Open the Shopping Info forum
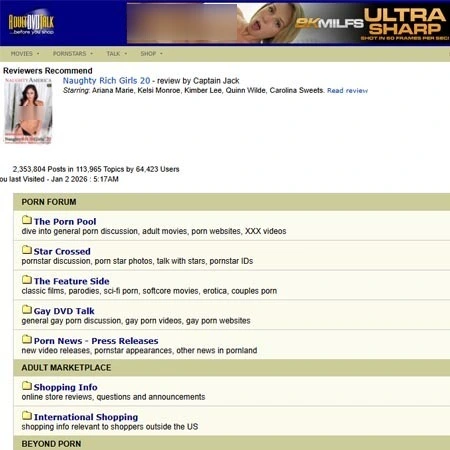 click(65, 387)
